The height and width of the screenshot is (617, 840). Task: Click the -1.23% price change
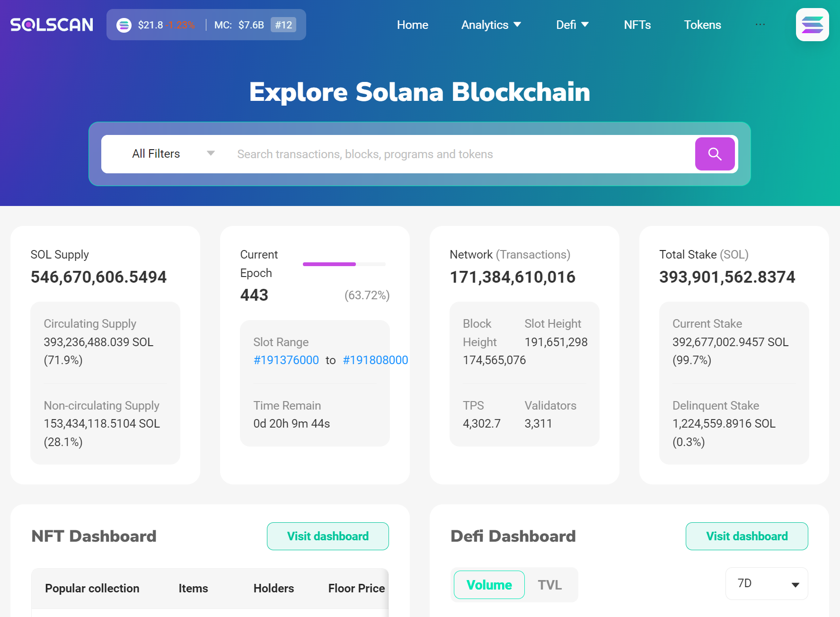[x=180, y=25]
